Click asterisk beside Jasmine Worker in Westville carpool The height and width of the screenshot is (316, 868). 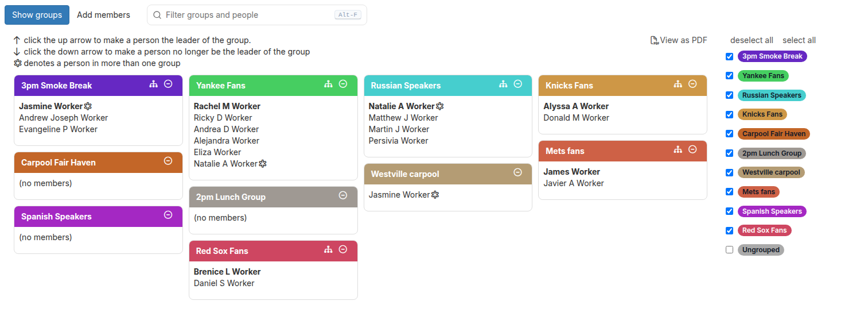point(435,195)
